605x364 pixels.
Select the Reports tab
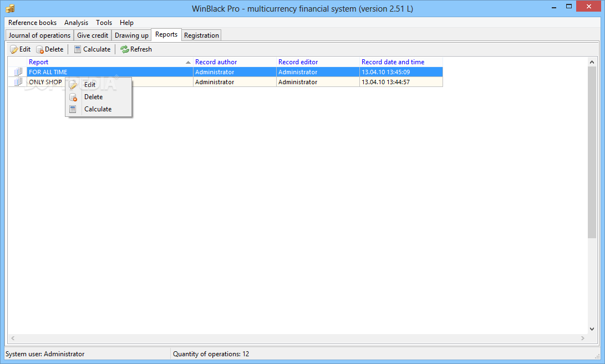[x=166, y=34]
